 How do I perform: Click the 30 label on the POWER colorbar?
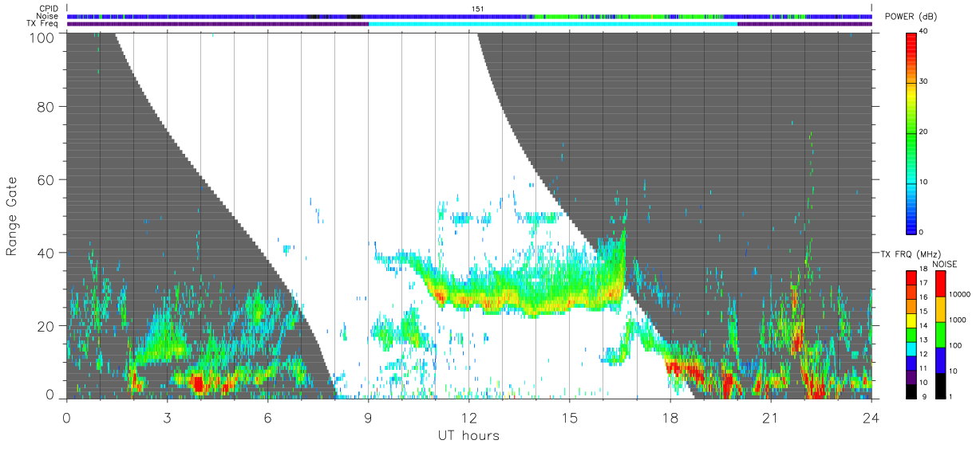pos(925,81)
